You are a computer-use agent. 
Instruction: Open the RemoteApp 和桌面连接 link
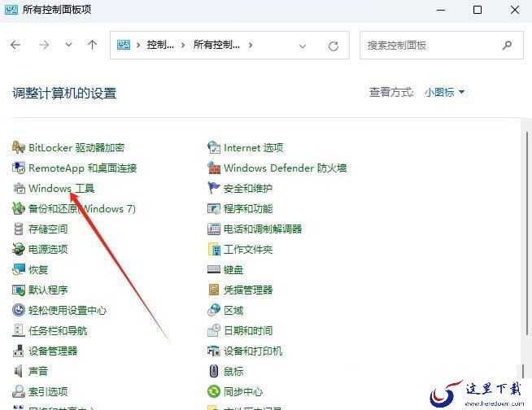(x=83, y=168)
